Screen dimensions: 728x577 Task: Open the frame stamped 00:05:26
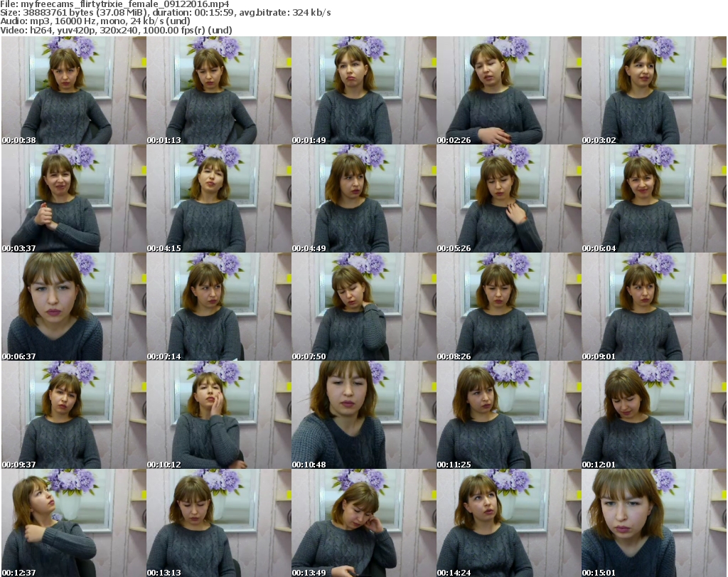(x=509, y=198)
